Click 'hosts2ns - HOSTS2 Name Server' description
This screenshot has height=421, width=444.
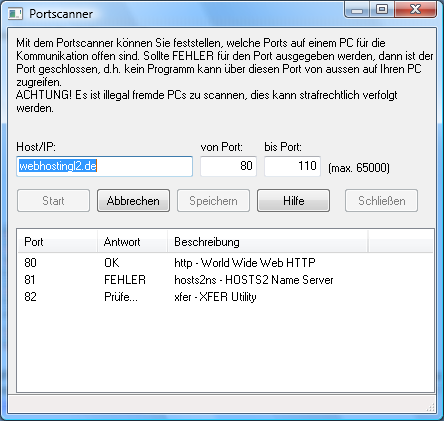click(x=254, y=280)
